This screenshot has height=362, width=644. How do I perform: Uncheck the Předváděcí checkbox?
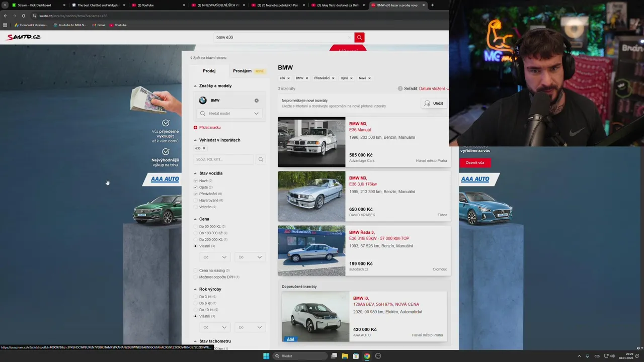point(196,194)
